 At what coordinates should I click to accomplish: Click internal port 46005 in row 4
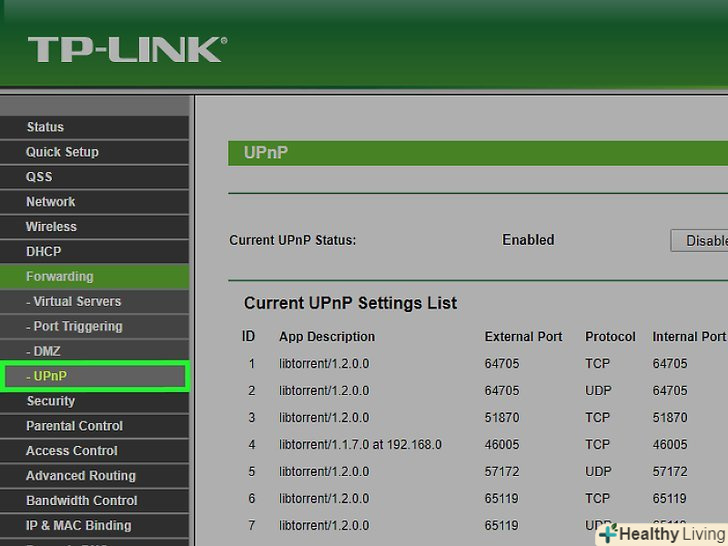tap(670, 444)
